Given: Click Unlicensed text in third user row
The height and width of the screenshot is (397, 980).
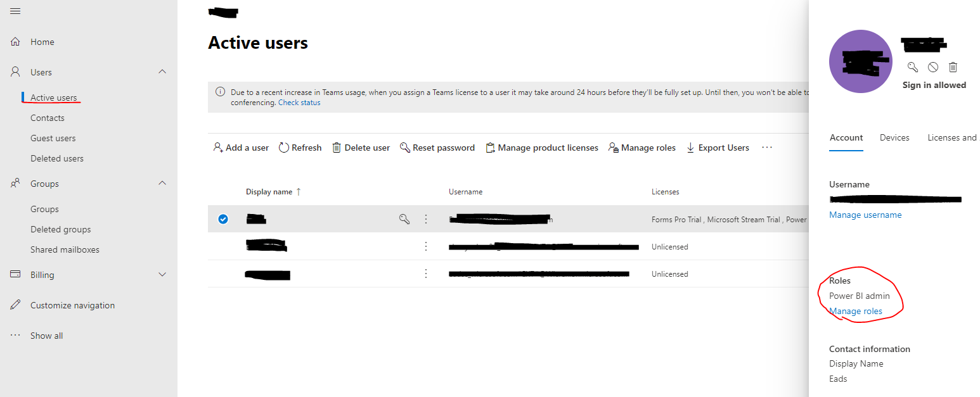Looking at the screenshot, I should pyautogui.click(x=670, y=274).
